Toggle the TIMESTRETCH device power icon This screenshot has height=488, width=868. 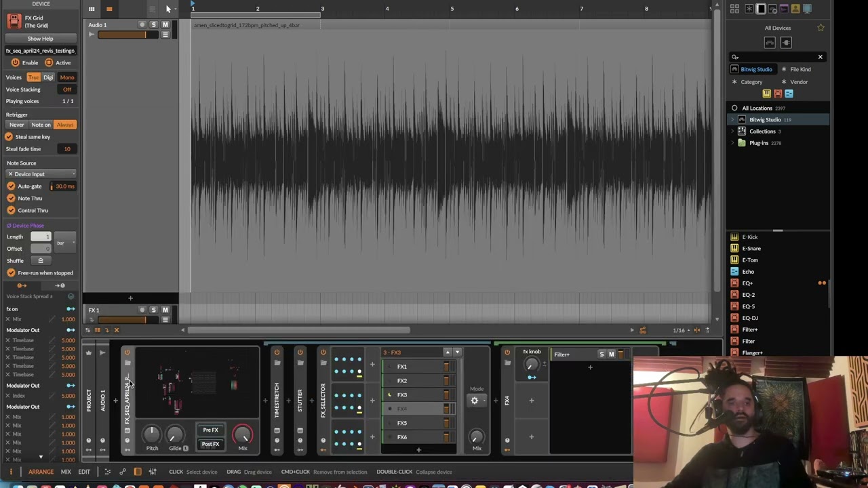pos(277,352)
